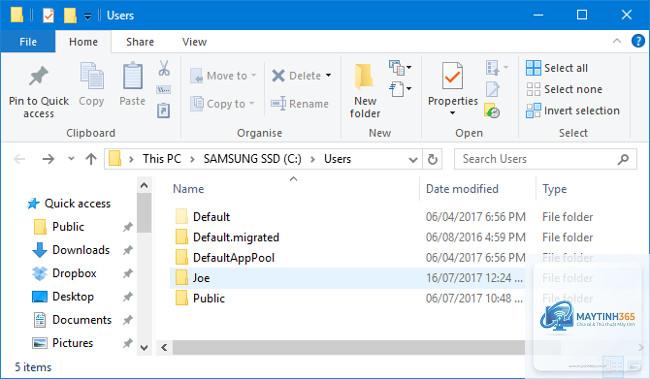This screenshot has height=379, width=650.
Task: Click the horizontal scrollbar left arrow
Action: (x=164, y=347)
